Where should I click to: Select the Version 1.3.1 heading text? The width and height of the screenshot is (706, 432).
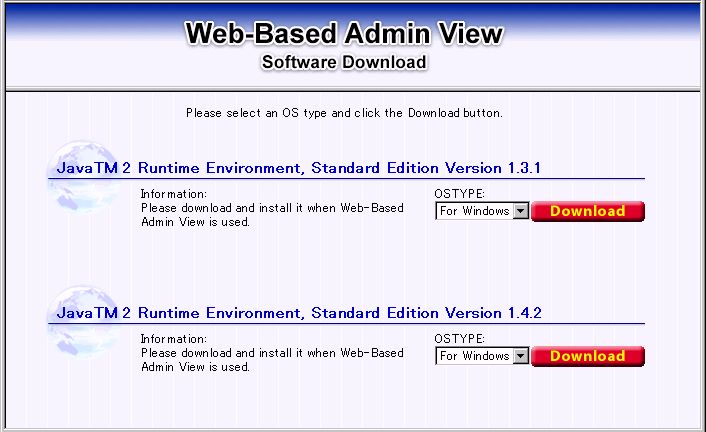click(x=299, y=168)
